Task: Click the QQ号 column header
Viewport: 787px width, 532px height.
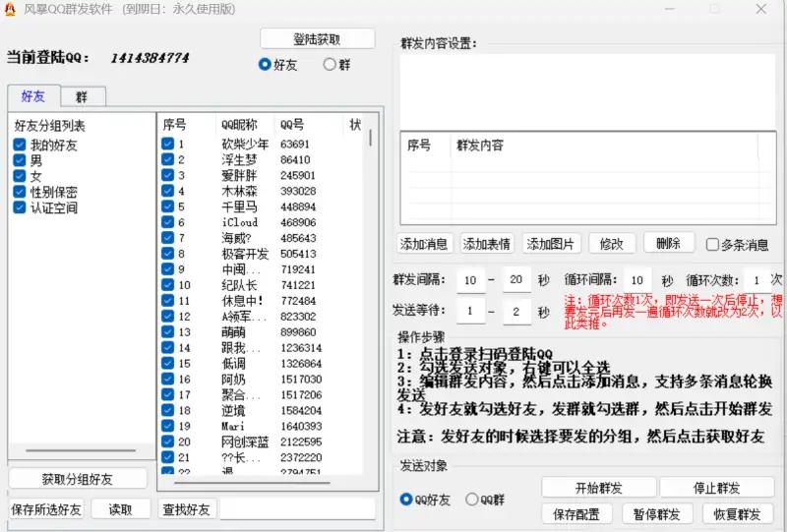Action: tap(292, 125)
